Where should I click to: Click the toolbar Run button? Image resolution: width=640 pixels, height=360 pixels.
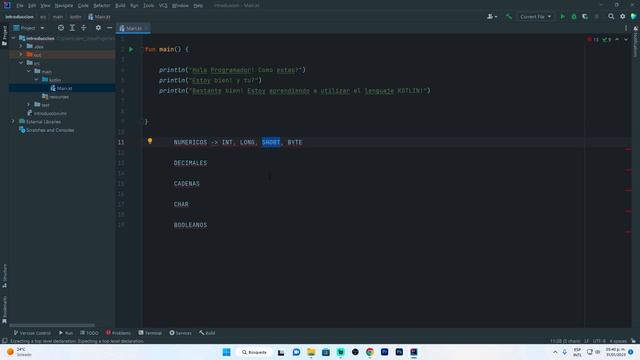point(562,17)
